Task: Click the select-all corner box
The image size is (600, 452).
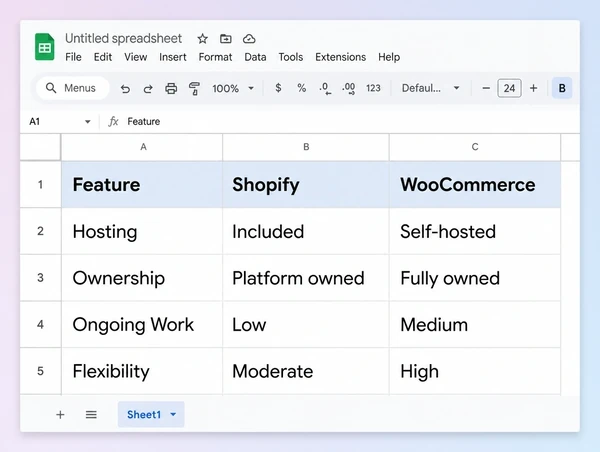Action: pyautogui.click(x=40, y=147)
